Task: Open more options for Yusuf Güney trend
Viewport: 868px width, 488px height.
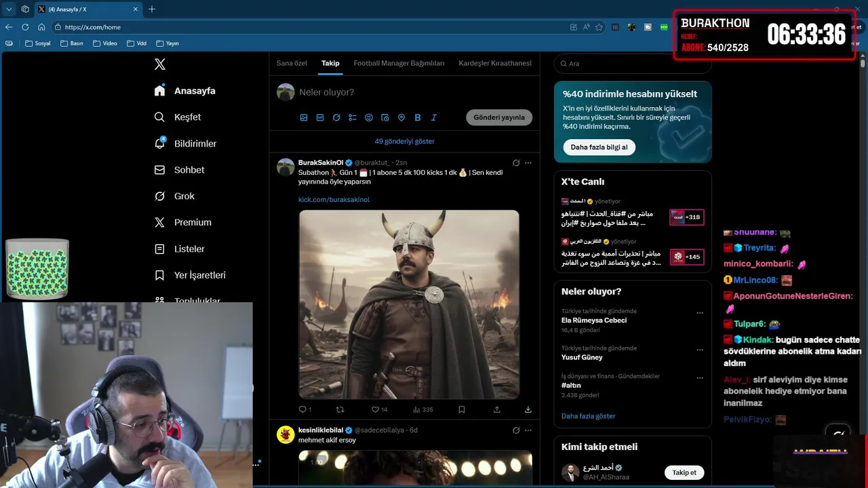Action: point(700,350)
